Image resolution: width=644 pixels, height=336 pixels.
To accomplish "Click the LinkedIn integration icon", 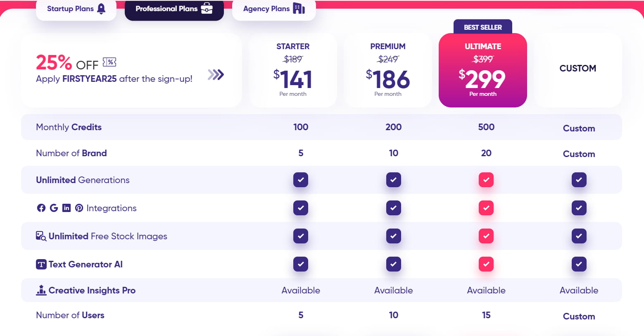I will click(67, 208).
